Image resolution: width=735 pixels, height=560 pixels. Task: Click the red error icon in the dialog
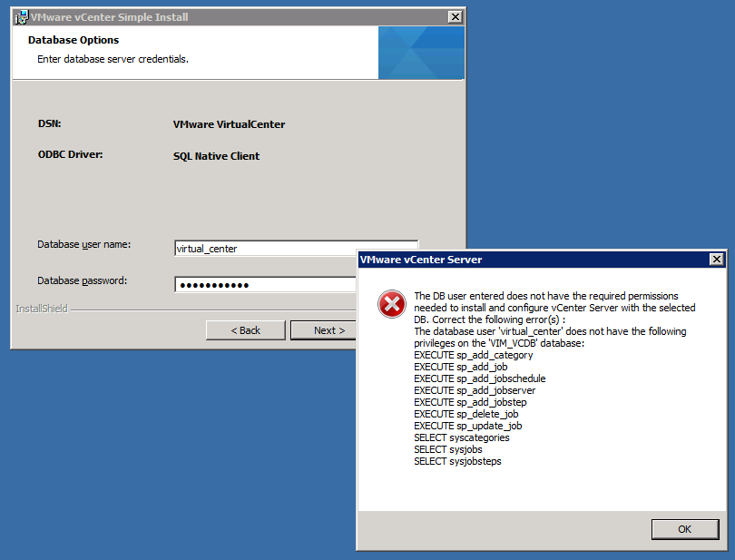[392, 304]
